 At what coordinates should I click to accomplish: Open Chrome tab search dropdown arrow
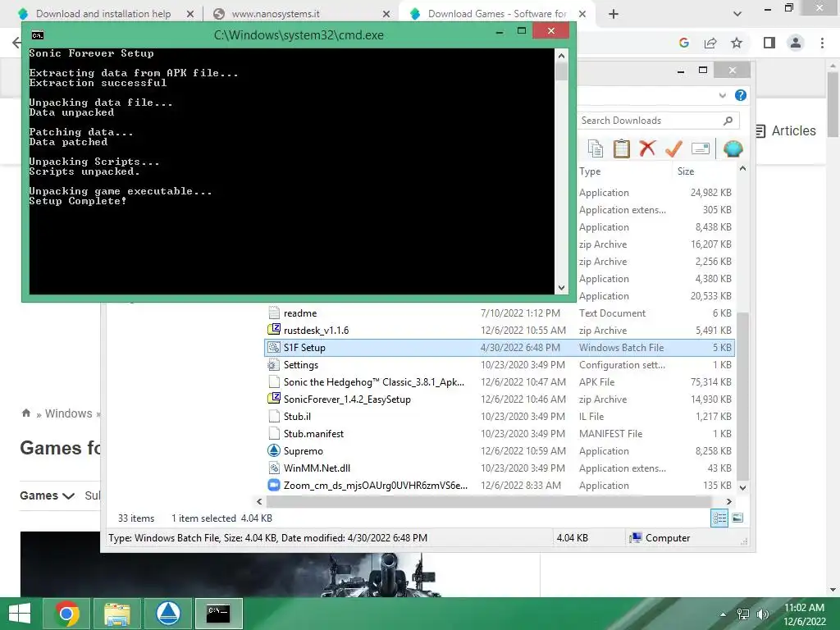tap(737, 14)
